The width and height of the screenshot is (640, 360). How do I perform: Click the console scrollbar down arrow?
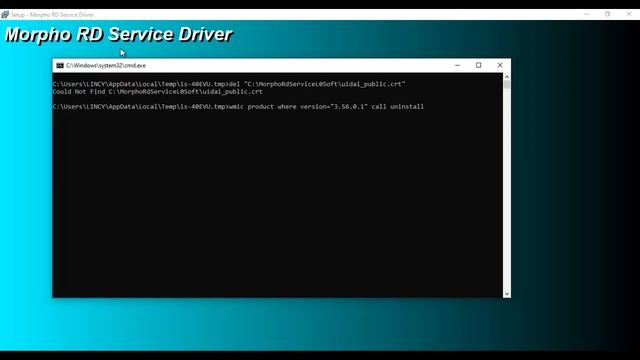coord(507,294)
